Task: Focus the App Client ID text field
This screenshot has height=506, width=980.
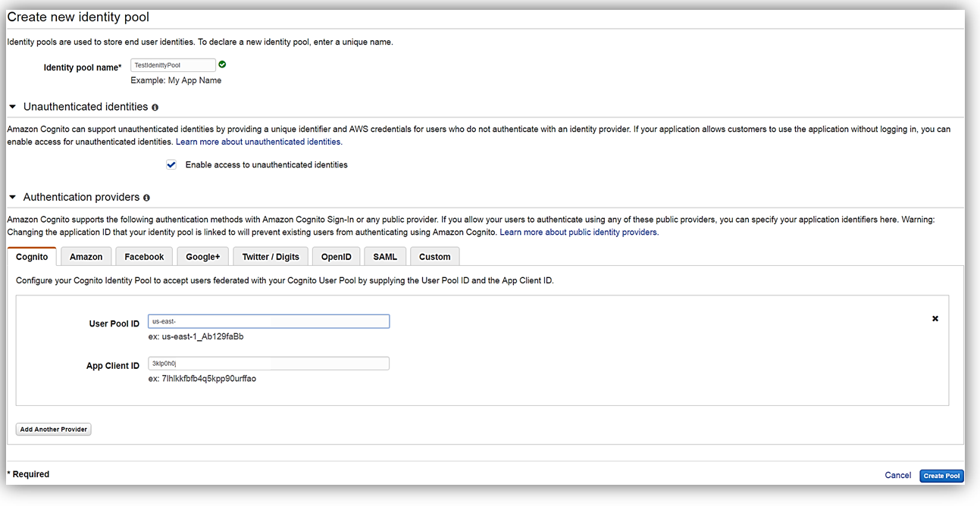Action: pyautogui.click(x=268, y=364)
